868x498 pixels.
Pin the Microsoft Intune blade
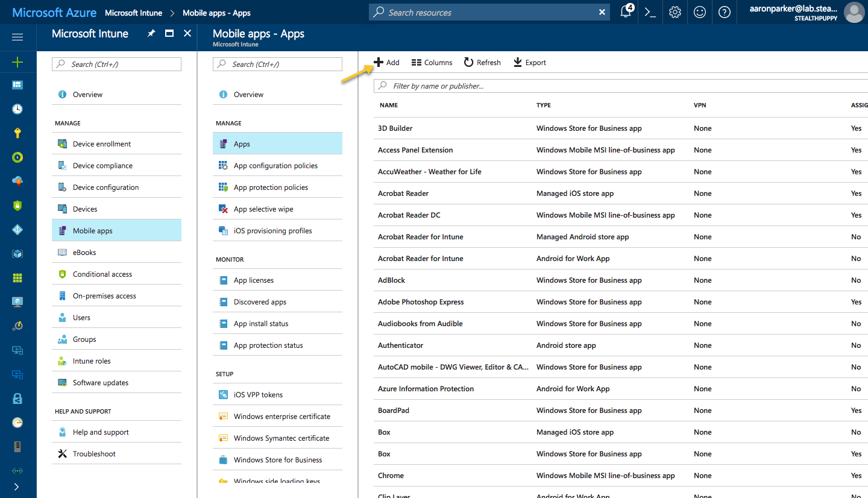tap(151, 34)
